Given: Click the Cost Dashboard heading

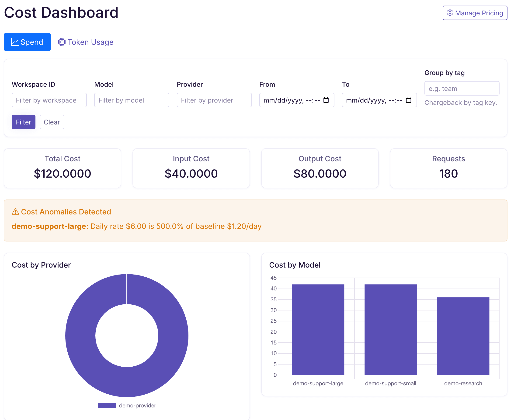Looking at the screenshot, I should tap(61, 12).
